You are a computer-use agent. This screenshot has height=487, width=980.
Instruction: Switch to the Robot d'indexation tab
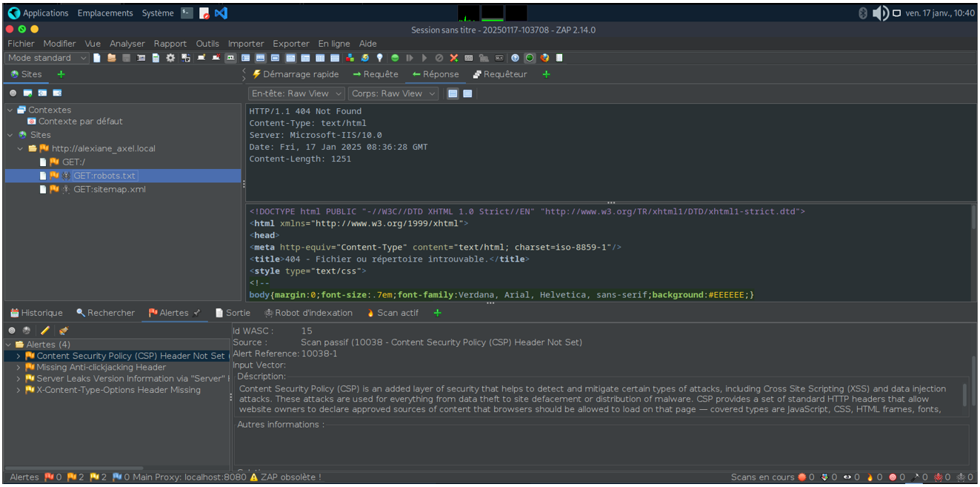(x=308, y=313)
